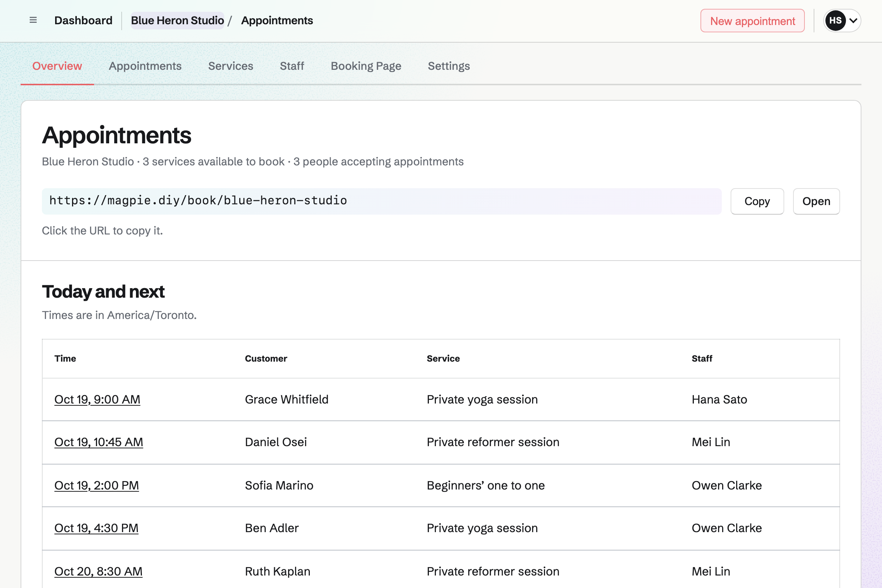
Task: Click the Customer column header
Action: 266,359
